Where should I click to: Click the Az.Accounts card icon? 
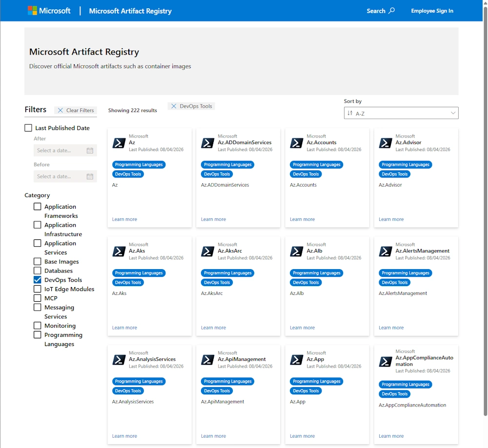pyautogui.click(x=297, y=143)
